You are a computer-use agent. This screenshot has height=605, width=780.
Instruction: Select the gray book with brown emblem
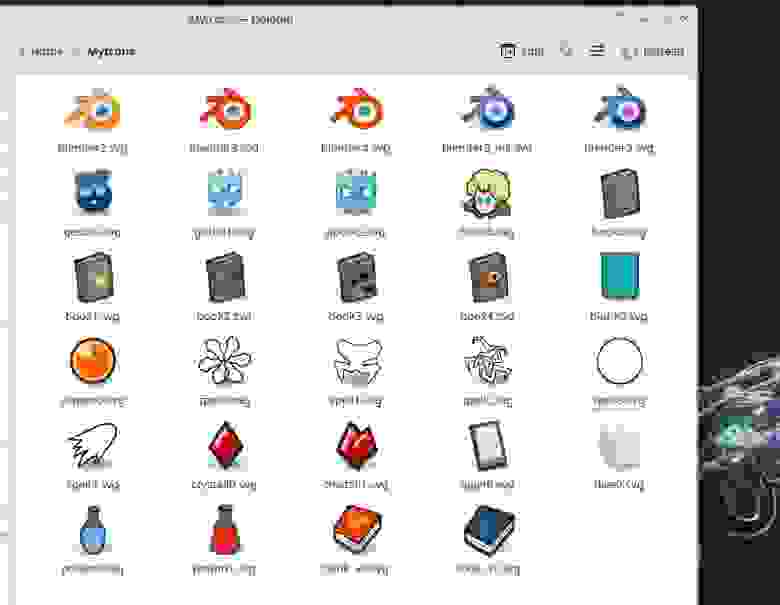pyautogui.click(x=488, y=277)
